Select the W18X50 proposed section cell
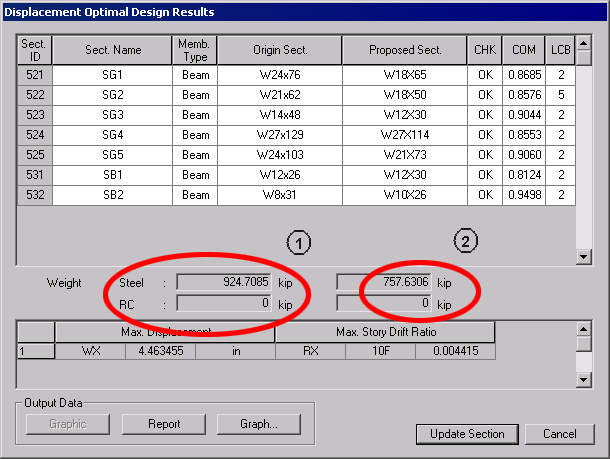The image size is (610, 459). (403, 95)
